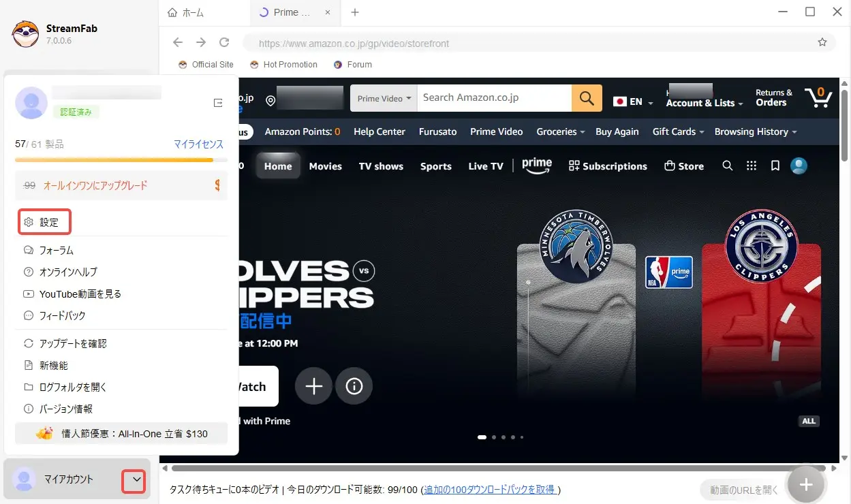Open Hot Promotion bookmark
Image resolution: width=851 pixels, height=504 pixels.
click(283, 65)
